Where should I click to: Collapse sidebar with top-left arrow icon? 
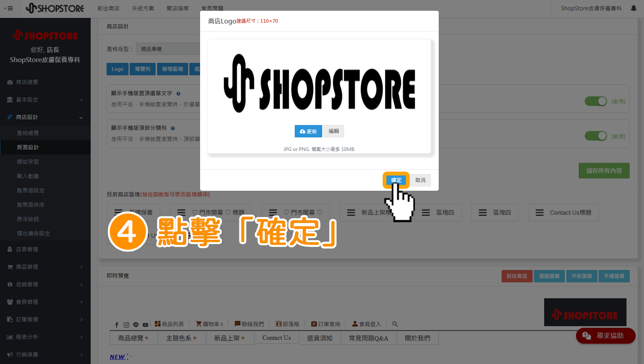pos(9,8)
